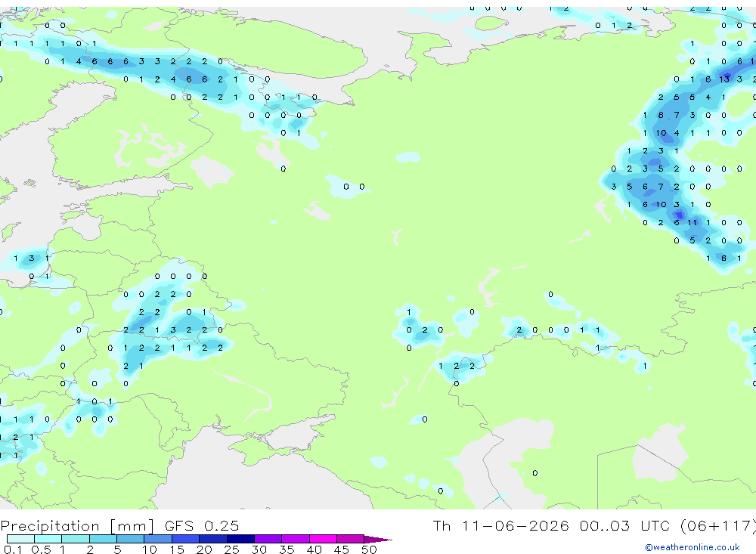Click the 40–45 mm magenta legend swatch
The image size is (756, 554).
click(x=323, y=539)
